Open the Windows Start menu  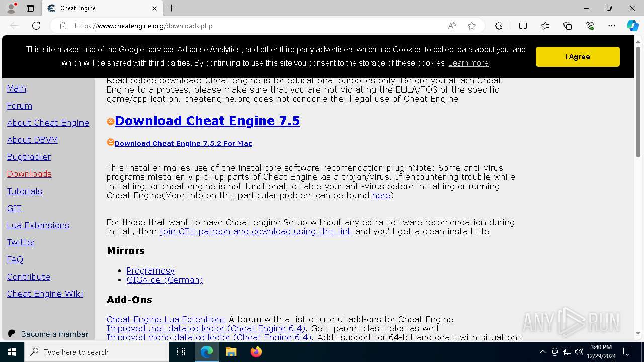[12, 352]
